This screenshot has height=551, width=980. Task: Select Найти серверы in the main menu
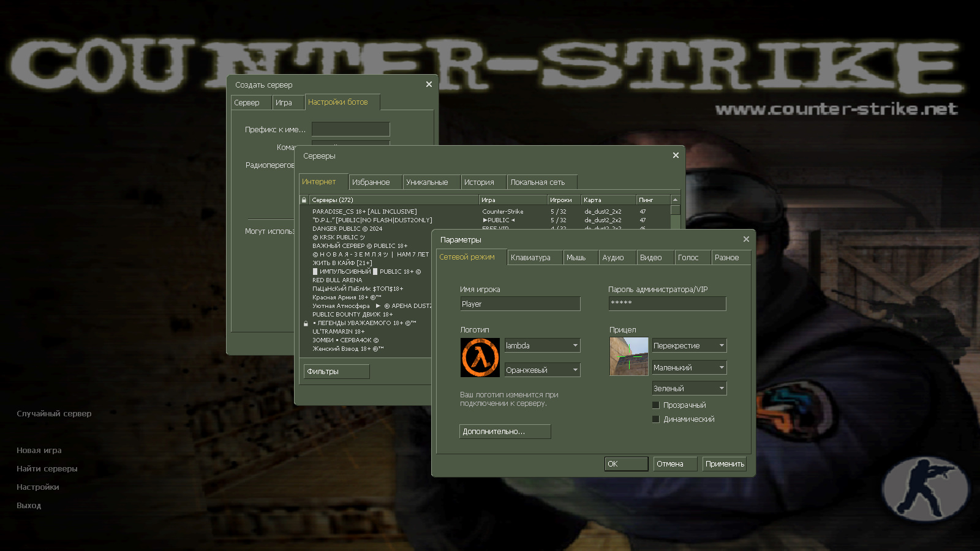[x=46, y=468]
